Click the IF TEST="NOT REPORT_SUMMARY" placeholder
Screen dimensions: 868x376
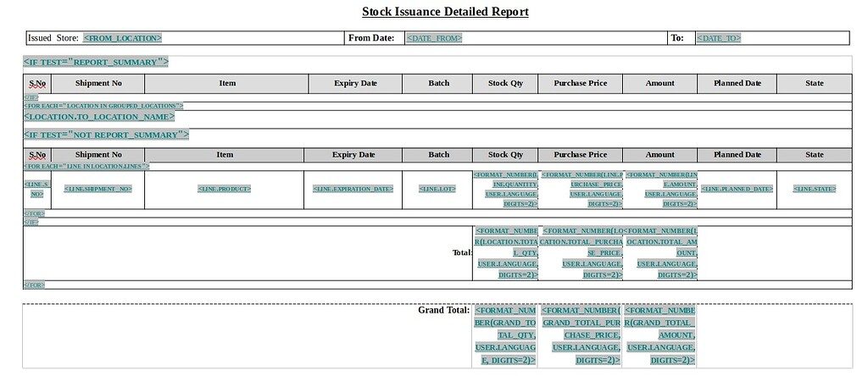(x=106, y=135)
